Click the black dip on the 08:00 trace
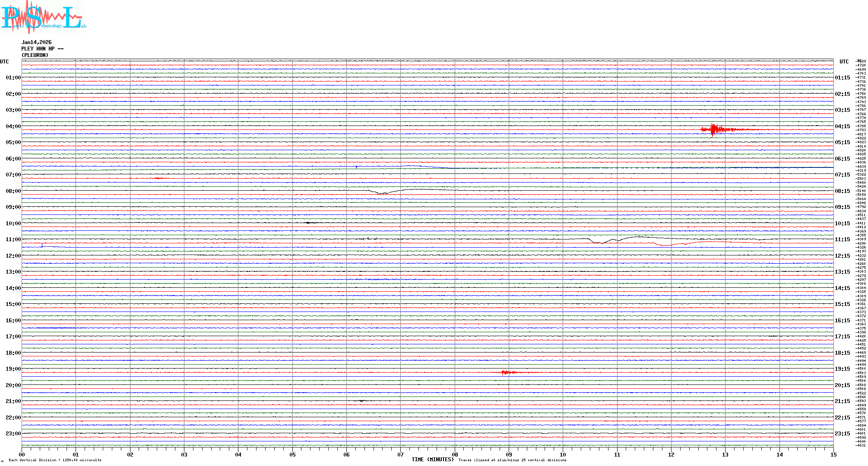This screenshot has width=868, height=466. (x=382, y=193)
